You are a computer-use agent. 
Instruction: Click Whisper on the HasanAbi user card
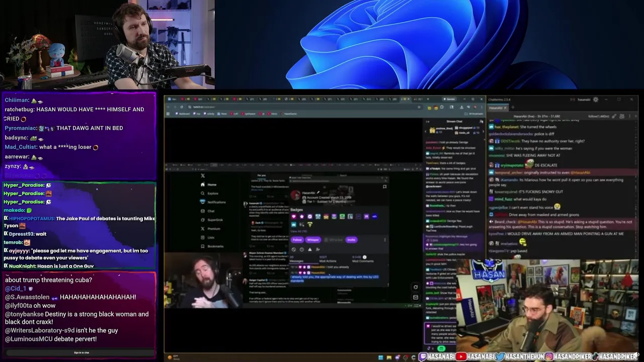click(313, 240)
